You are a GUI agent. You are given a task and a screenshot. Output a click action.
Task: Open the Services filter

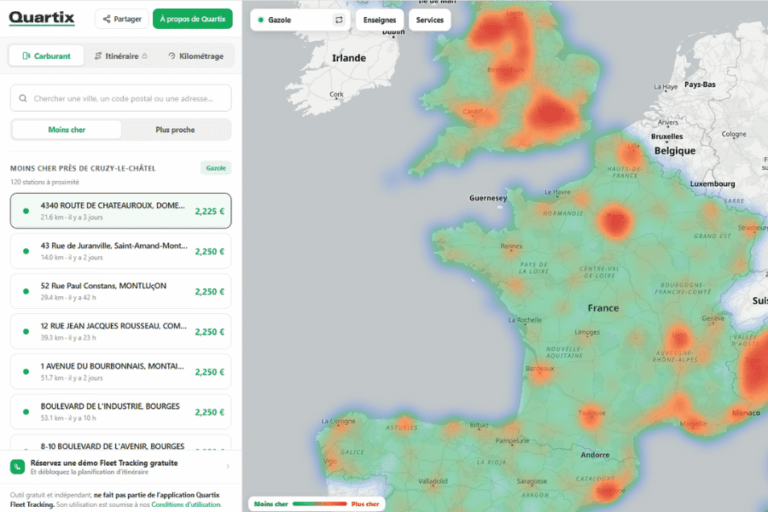click(430, 20)
